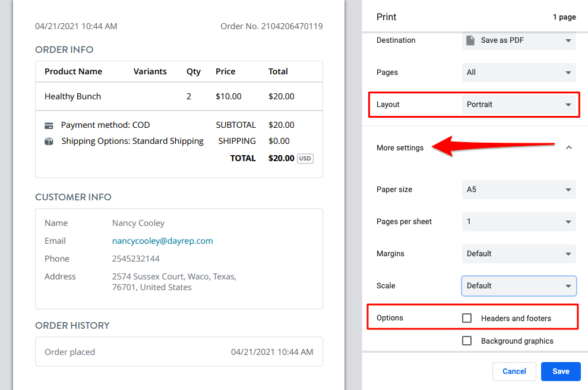
Task: Enable the Headers and footers checkbox
Action: [x=467, y=318]
